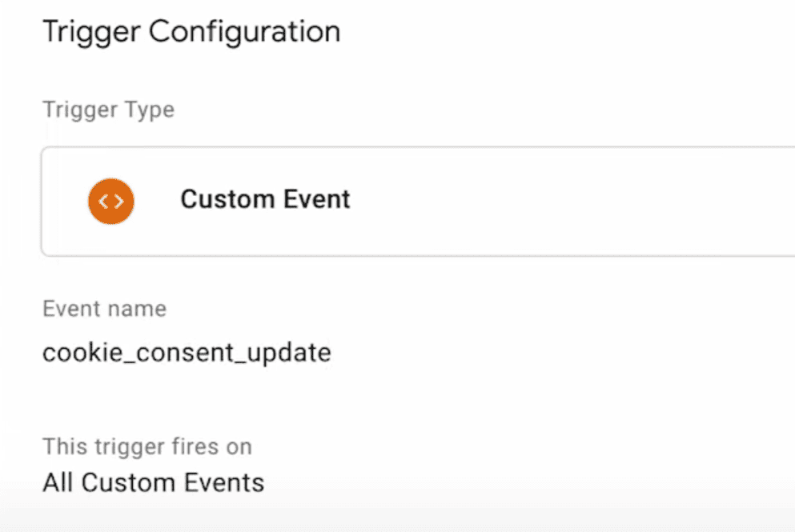The height and width of the screenshot is (532, 795).
Task: Select the "All Custom Events" firing option
Action: 153,483
